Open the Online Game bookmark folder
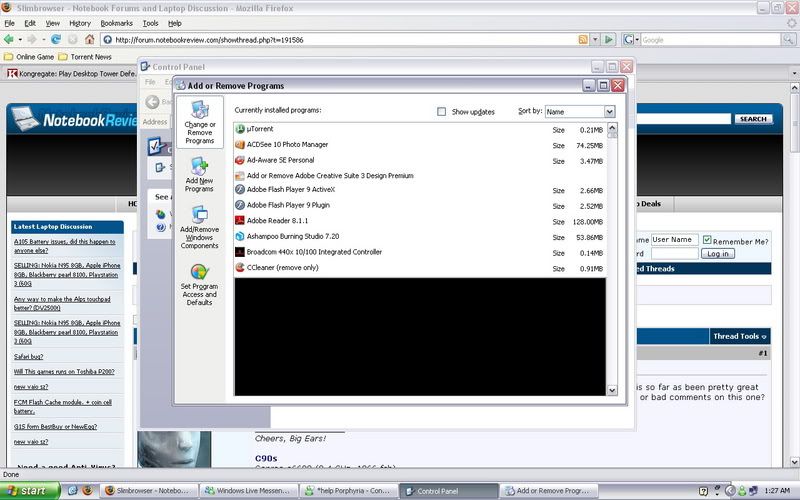 tap(29, 57)
